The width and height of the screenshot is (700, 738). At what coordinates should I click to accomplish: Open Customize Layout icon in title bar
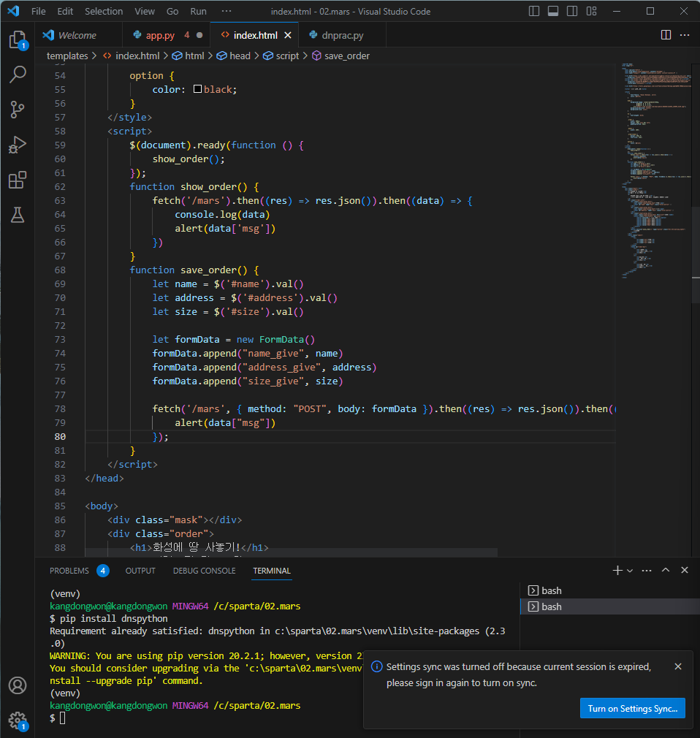(592, 11)
